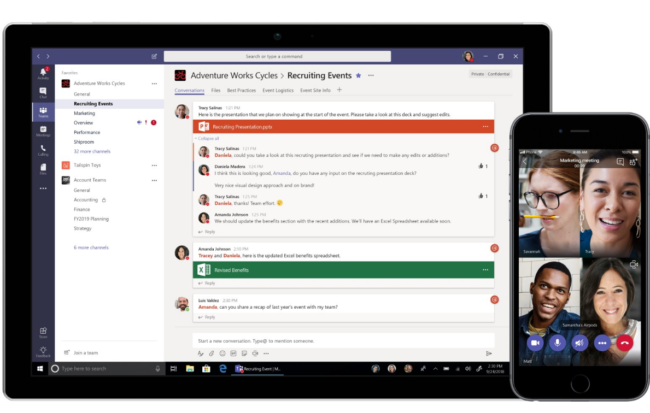The width and height of the screenshot is (650, 413).
Task: Open Task View on taskbar
Action: [x=174, y=369]
